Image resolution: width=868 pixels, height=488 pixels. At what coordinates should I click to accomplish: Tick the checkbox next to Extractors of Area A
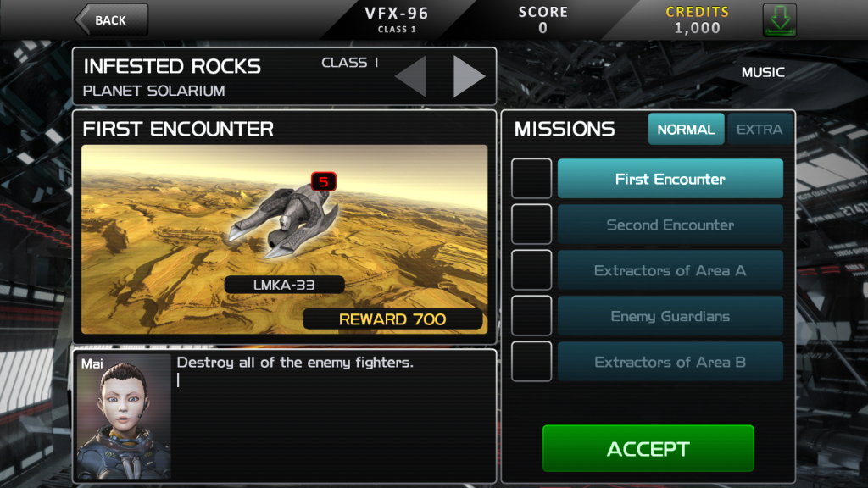[531, 270]
